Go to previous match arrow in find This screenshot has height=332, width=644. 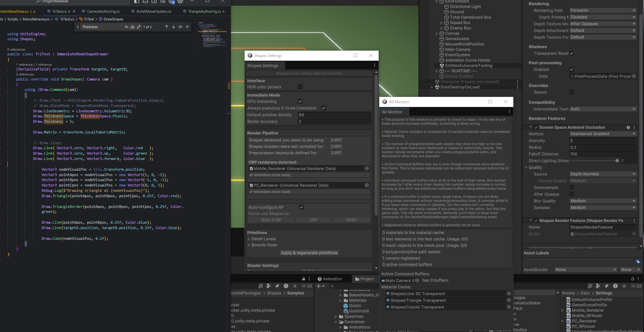167,27
